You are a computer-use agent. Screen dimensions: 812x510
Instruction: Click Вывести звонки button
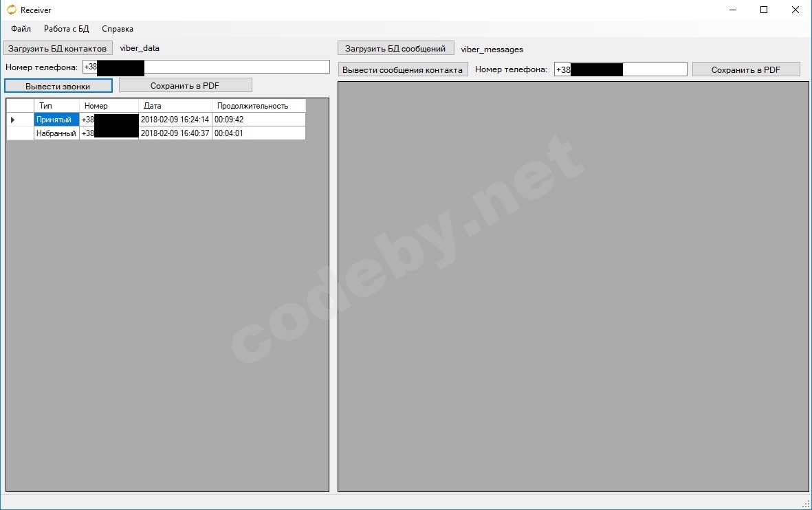coord(58,86)
